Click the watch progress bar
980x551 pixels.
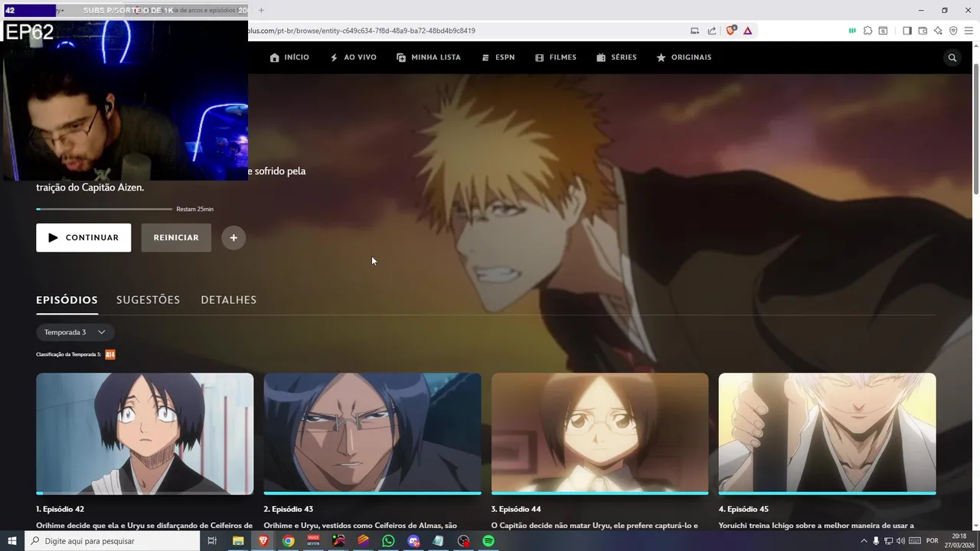[x=104, y=209]
